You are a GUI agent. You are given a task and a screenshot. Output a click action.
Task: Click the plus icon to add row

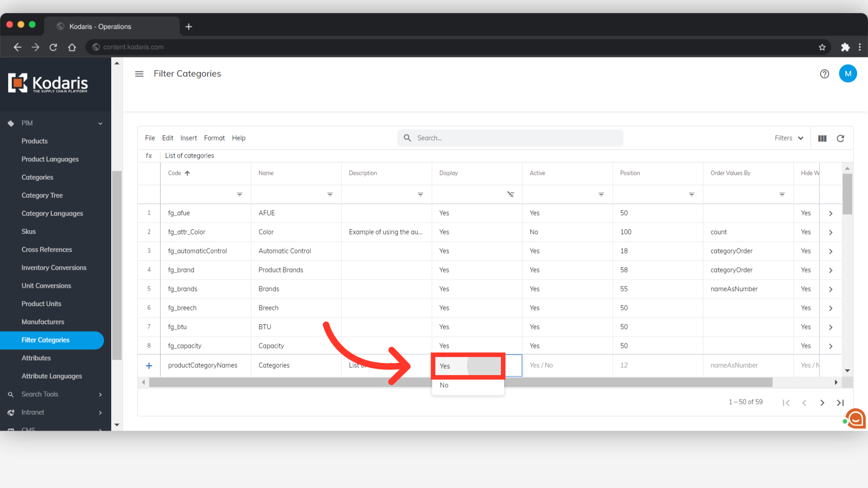point(149,366)
